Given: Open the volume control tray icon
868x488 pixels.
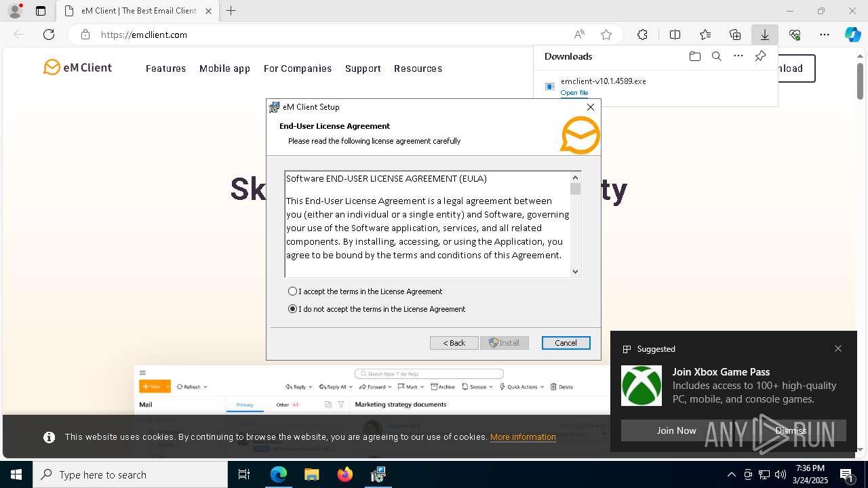Looking at the screenshot, I should click(781, 474).
